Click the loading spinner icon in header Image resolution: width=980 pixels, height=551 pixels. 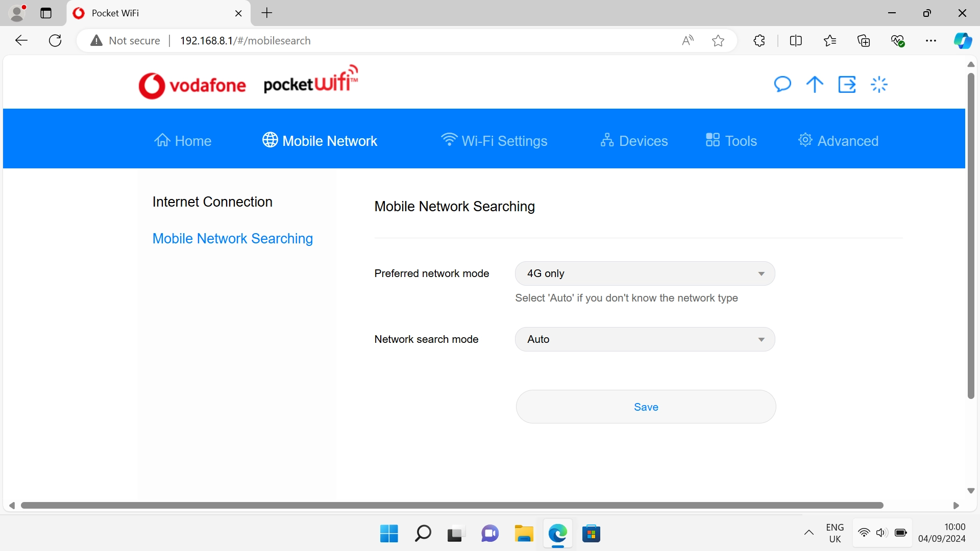(879, 84)
